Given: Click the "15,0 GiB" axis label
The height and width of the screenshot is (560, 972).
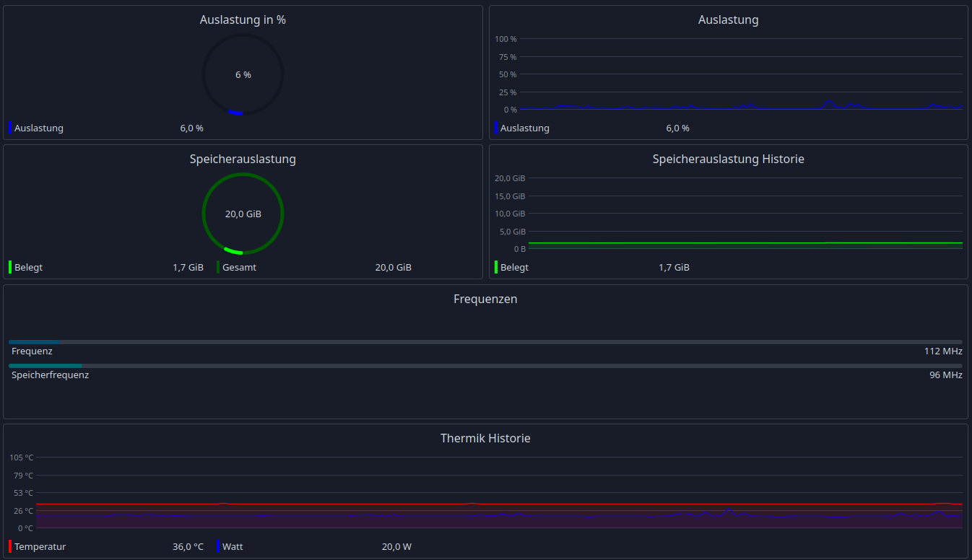Looking at the screenshot, I should tap(510, 196).
